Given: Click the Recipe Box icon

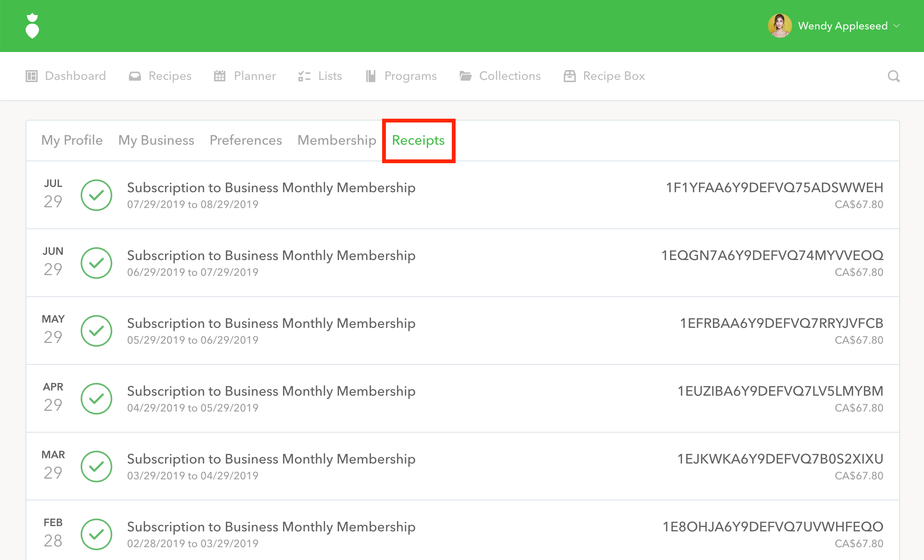Looking at the screenshot, I should tap(569, 76).
